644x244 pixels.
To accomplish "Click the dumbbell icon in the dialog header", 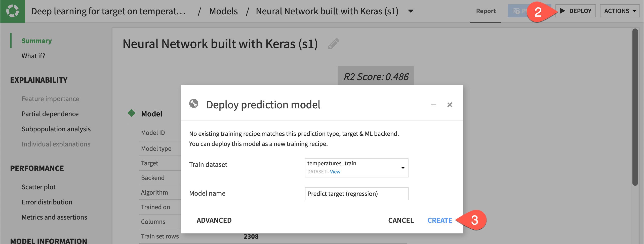I will (x=194, y=104).
